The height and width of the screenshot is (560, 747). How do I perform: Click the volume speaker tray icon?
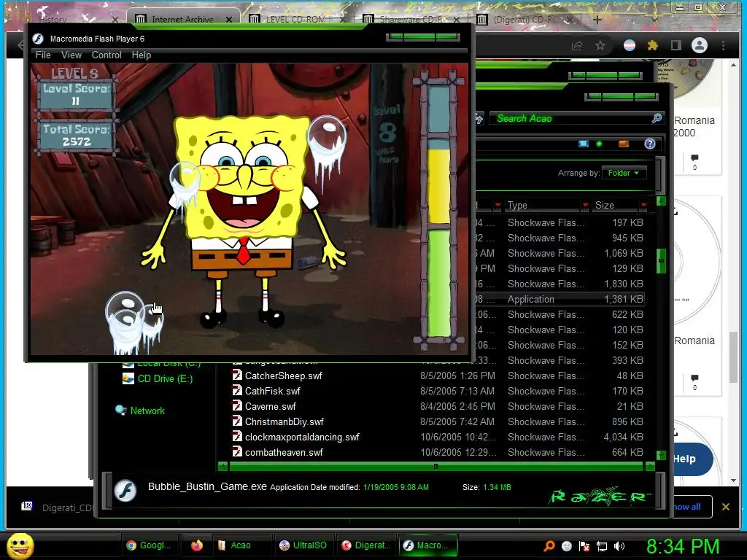(619, 546)
